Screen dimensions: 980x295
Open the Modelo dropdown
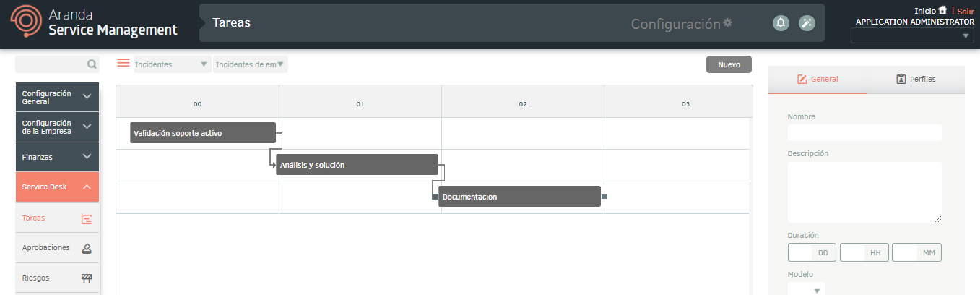coord(807,290)
